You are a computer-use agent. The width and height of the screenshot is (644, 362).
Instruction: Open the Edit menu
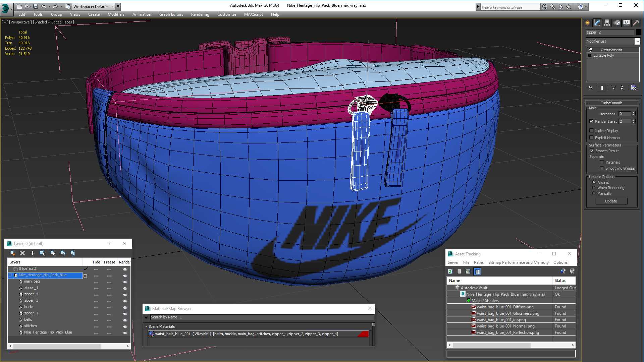point(22,14)
